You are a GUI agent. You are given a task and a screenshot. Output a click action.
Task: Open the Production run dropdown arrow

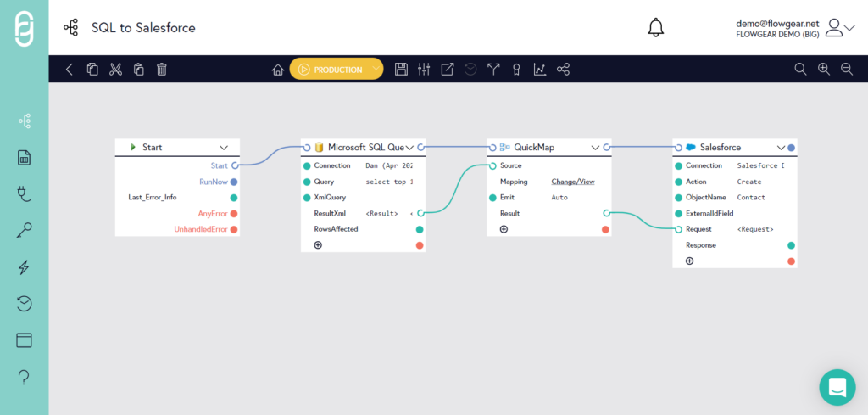click(x=375, y=70)
